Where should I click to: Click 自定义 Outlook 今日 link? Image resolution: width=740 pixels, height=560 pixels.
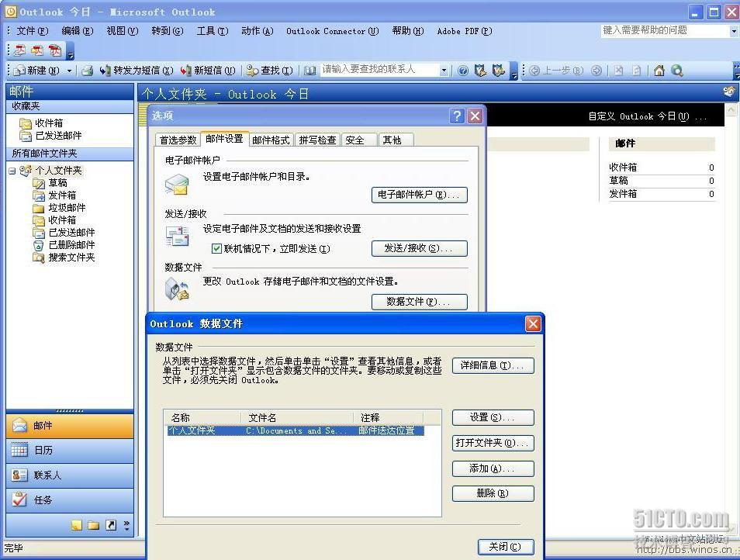[x=647, y=116]
